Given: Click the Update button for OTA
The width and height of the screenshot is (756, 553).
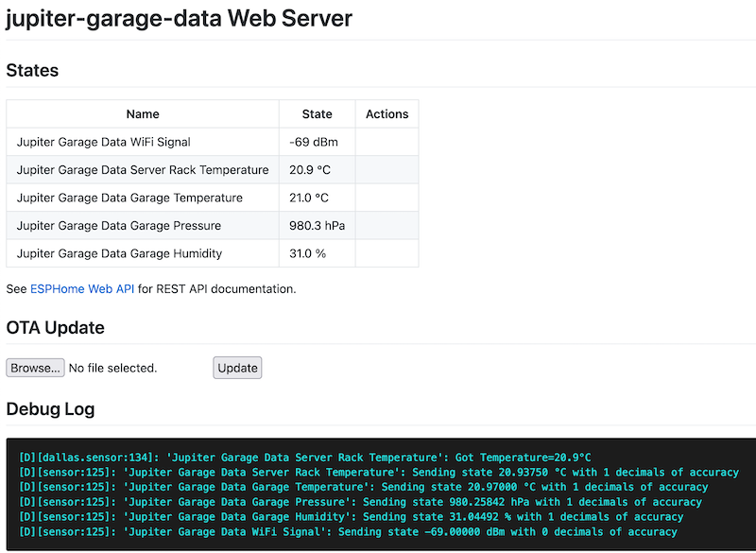Looking at the screenshot, I should tap(237, 368).
